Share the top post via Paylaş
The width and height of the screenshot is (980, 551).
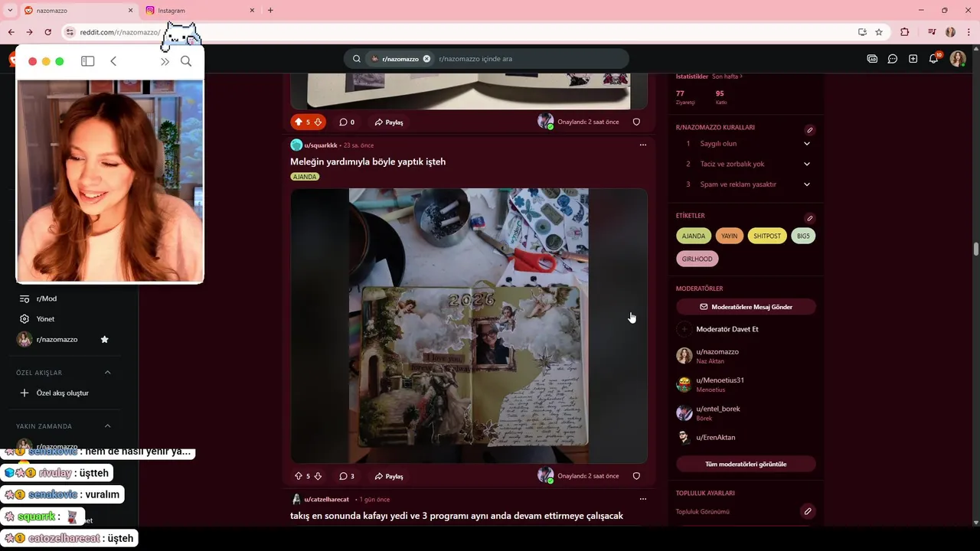pyautogui.click(x=389, y=122)
